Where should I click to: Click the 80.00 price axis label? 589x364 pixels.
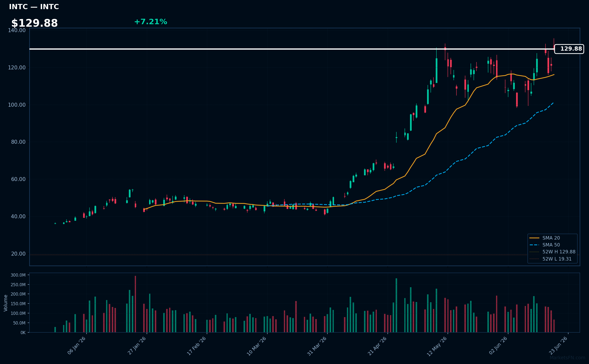point(18,142)
